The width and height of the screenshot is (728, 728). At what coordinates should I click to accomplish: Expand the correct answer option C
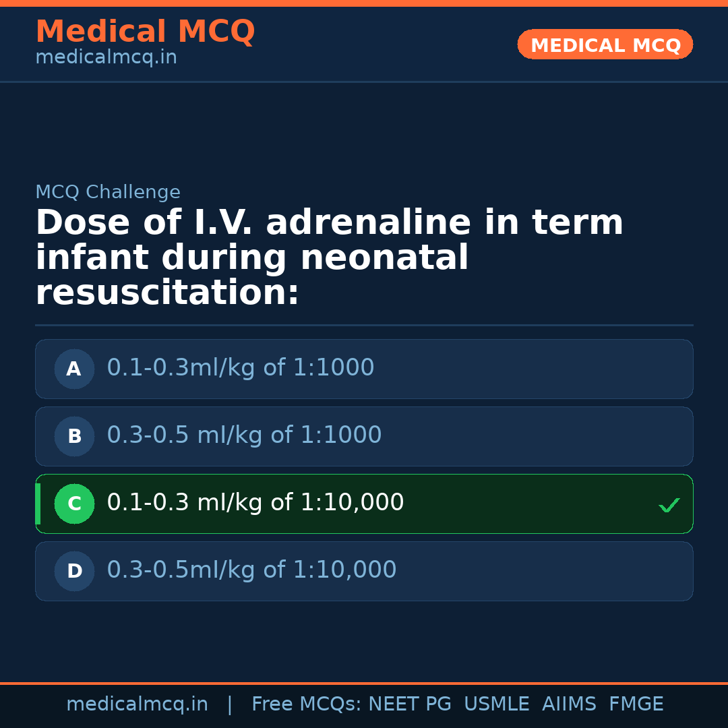click(x=364, y=504)
